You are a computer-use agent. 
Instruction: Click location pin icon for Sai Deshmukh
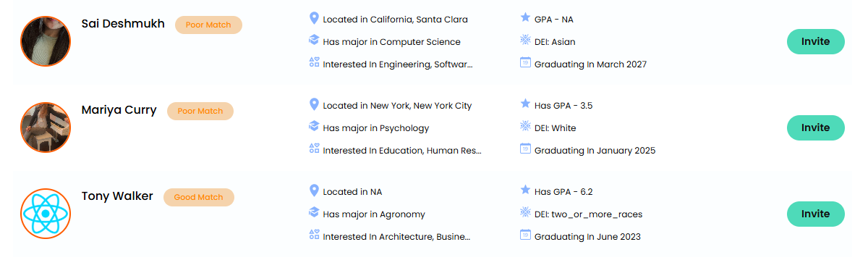click(x=314, y=18)
